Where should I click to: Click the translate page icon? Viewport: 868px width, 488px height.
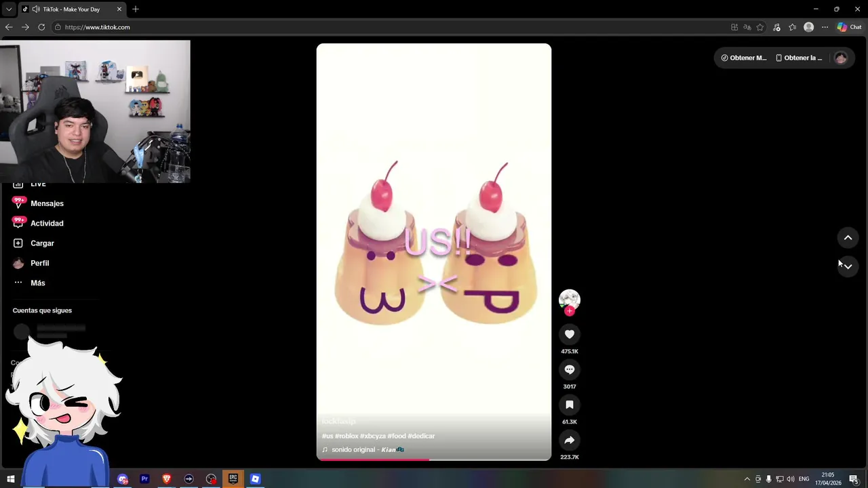point(747,27)
